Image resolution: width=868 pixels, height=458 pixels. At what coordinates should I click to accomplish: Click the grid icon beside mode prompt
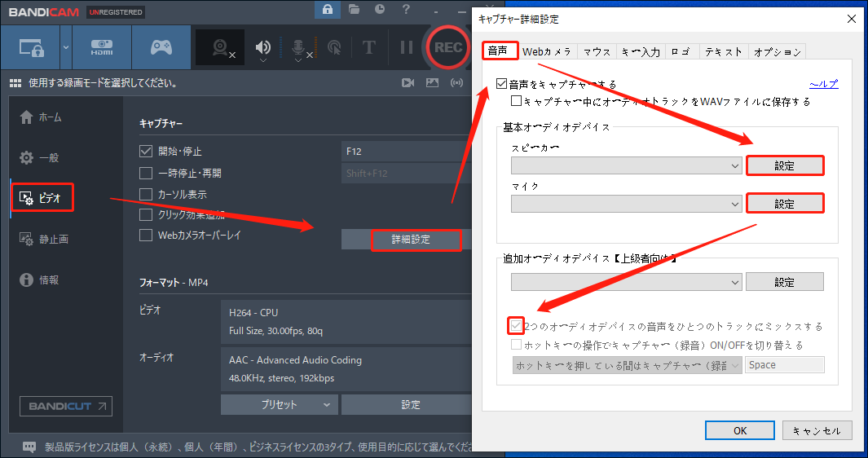[15, 83]
